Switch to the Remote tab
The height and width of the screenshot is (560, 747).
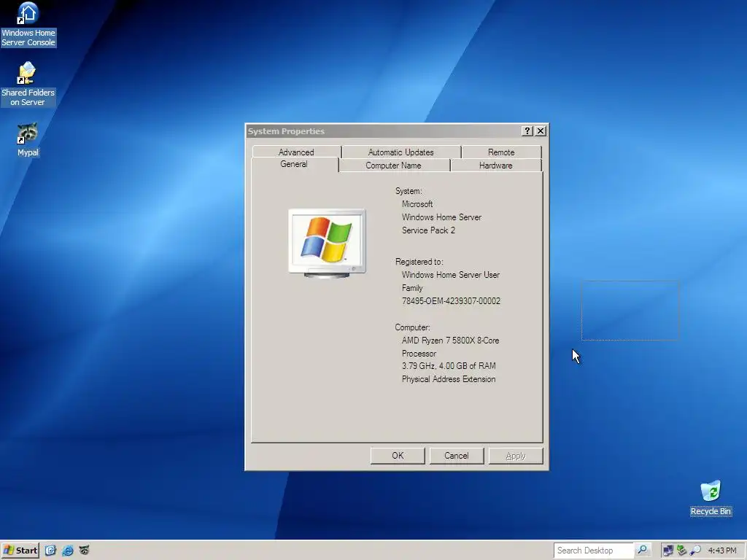click(501, 152)
